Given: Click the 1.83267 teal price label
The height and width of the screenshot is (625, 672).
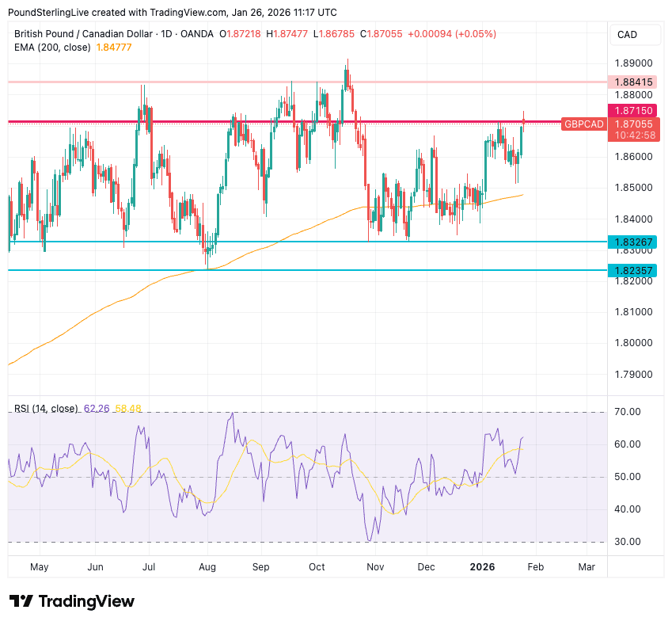Looking at the screenshot, I should click(x=634, y=242).
